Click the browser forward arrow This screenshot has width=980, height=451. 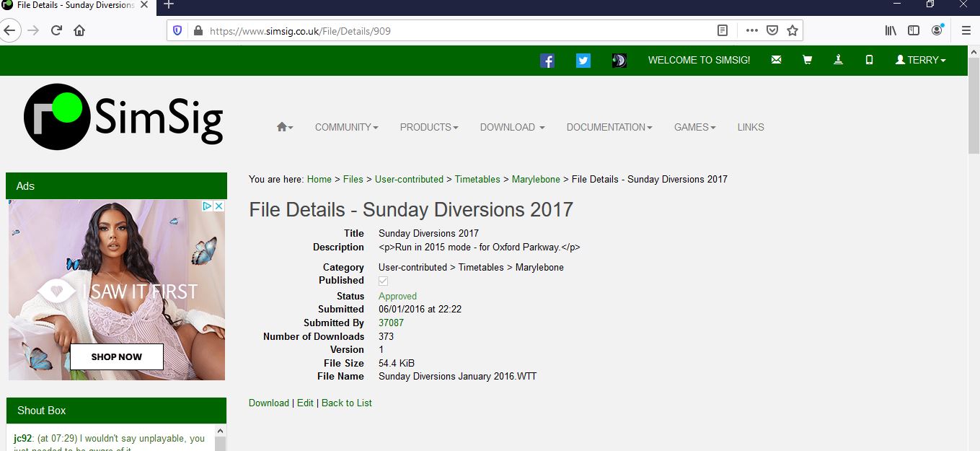[x=33, y=30]
